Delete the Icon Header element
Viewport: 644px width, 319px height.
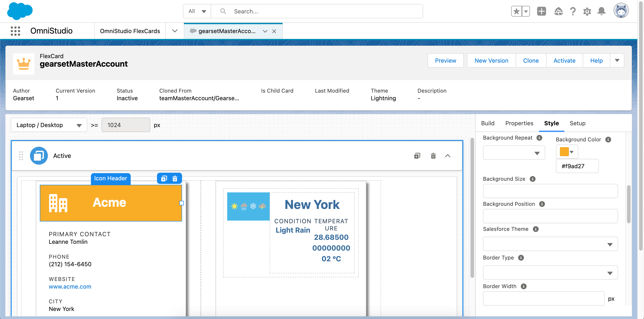[x=175, y=178]
